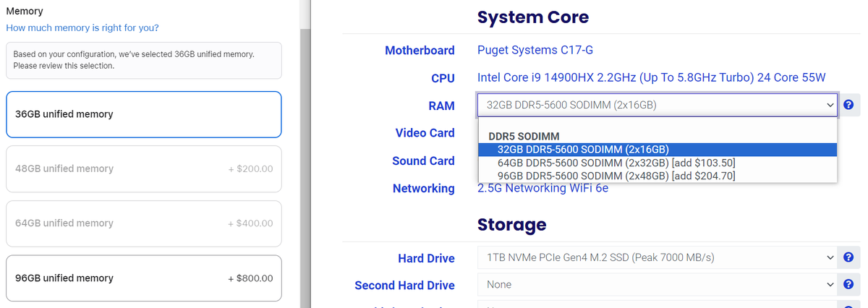868x308 pixels.
Task: Open the RAM dropdown selector
Action: tap(658, 106)
